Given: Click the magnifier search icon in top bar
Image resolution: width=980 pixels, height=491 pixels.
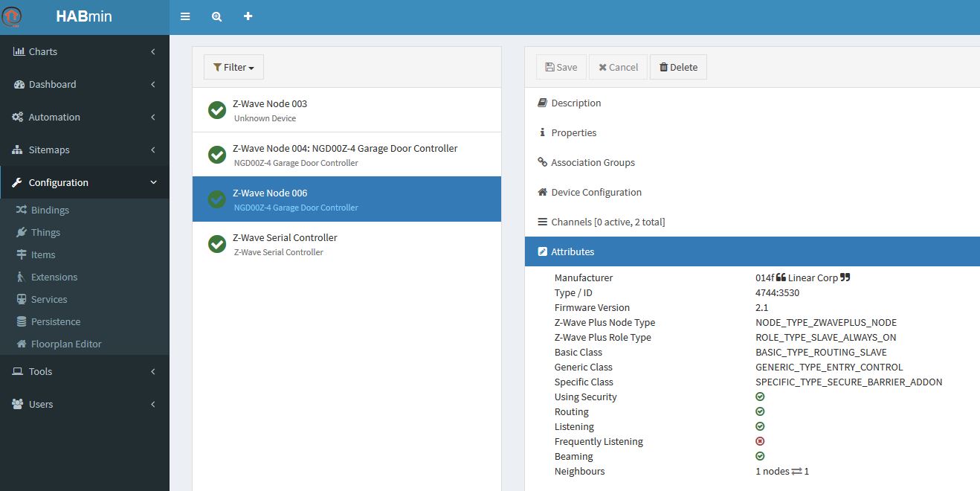Looking at the screenshot, I should click(216, 16).
